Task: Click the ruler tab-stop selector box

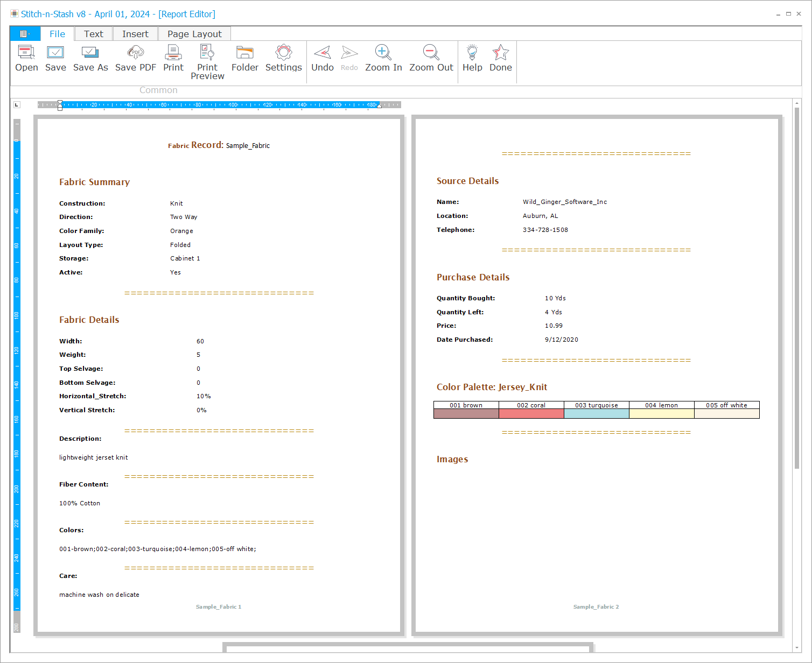Action: pyautogui.click(x=17, y=104)
